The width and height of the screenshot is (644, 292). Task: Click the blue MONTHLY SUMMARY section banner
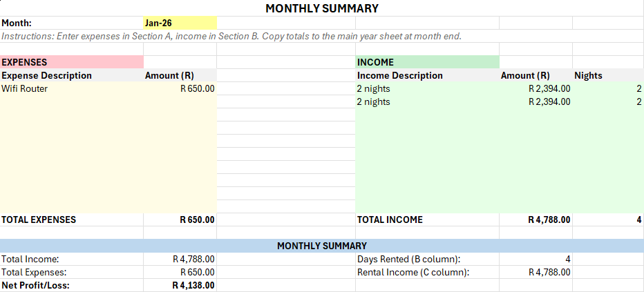point(322,246)
